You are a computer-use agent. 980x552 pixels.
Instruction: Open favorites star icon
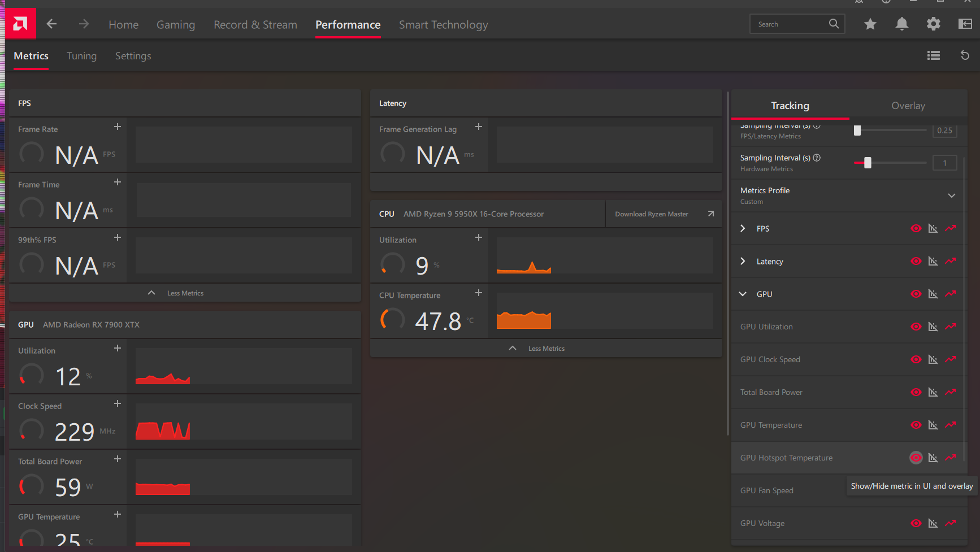(x=870, y=24)
